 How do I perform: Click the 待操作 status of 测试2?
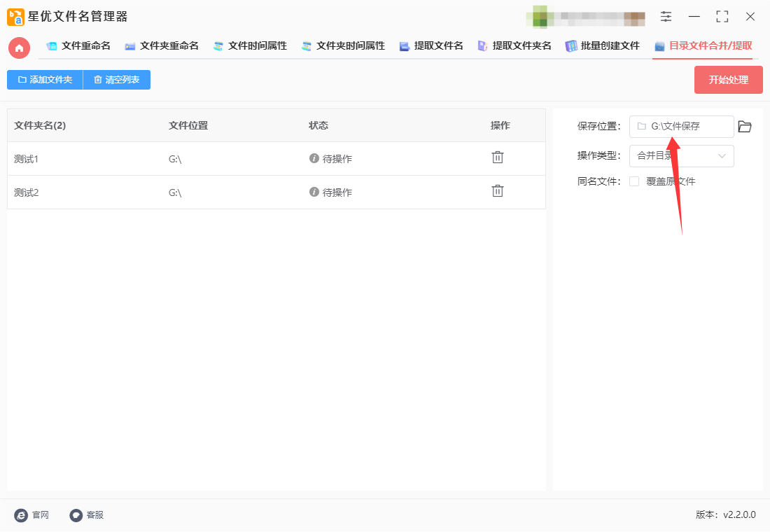tap(330, 192)
